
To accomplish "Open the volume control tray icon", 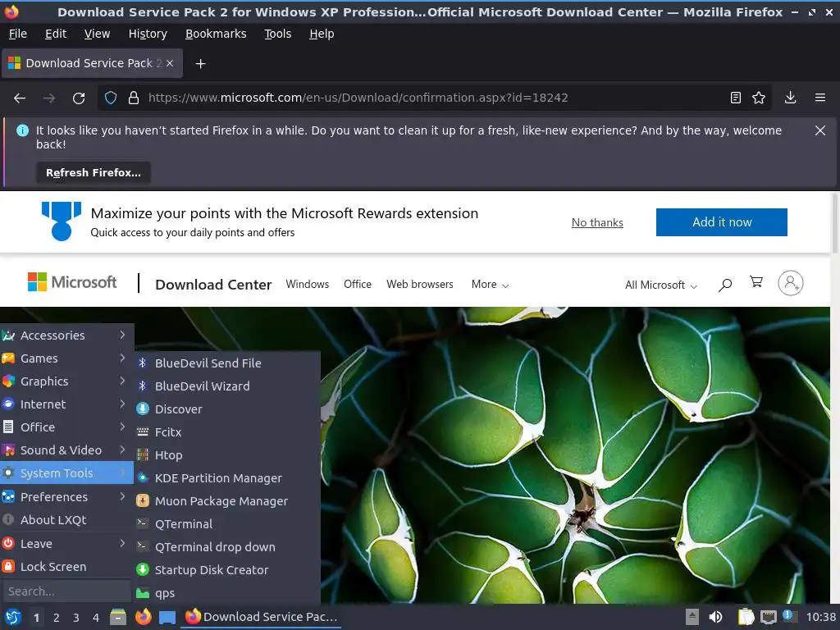I will point(715,617).
